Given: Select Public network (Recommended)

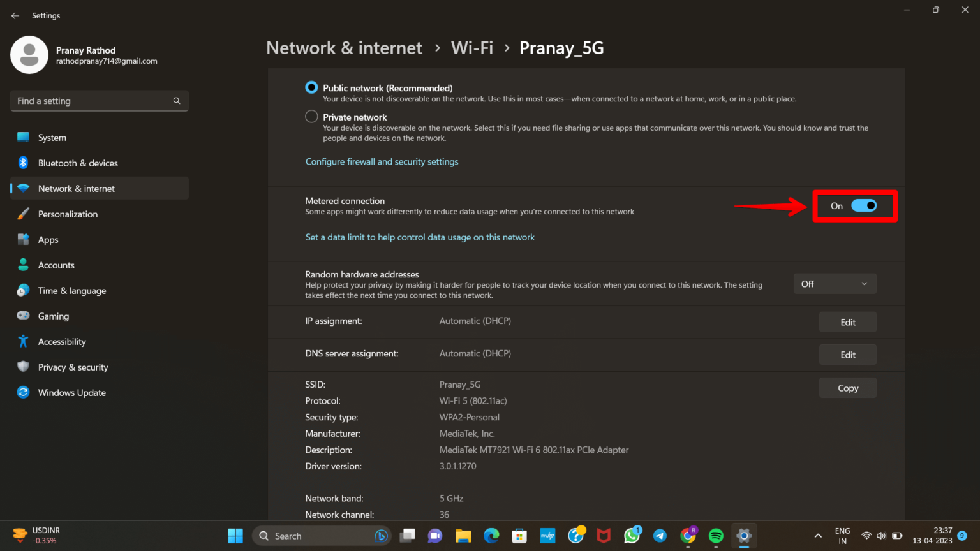Looking at the screenshot, I should click(311, 87).
